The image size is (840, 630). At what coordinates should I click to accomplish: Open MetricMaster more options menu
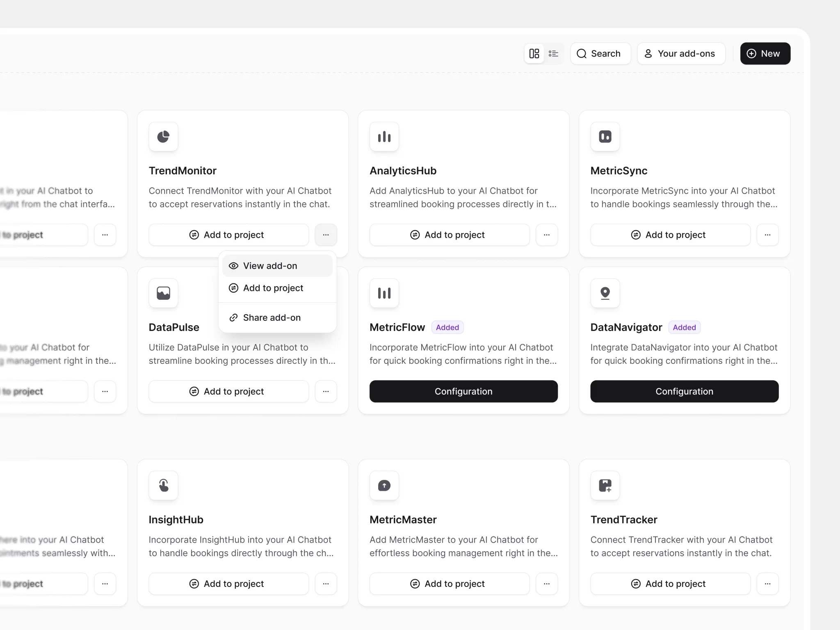tap(547, 584)
